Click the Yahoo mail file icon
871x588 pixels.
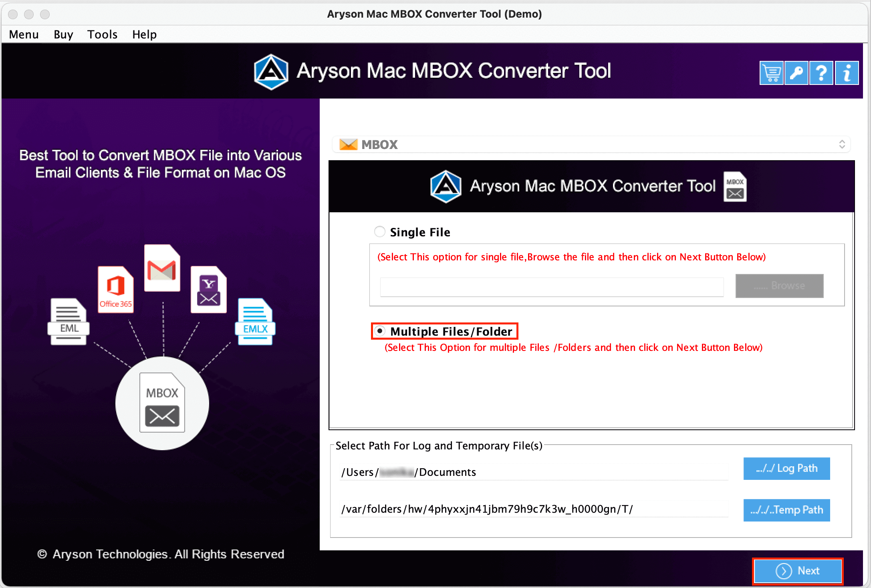click(x=208, y=289)
